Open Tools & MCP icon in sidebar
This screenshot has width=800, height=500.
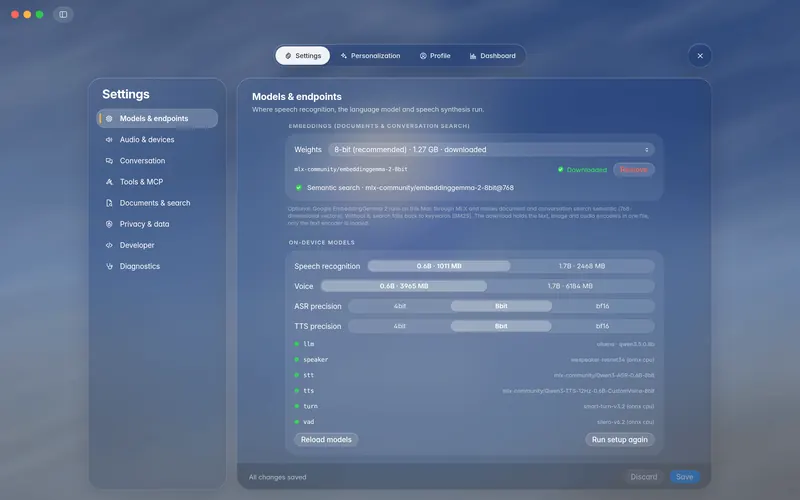pos(109,182)
